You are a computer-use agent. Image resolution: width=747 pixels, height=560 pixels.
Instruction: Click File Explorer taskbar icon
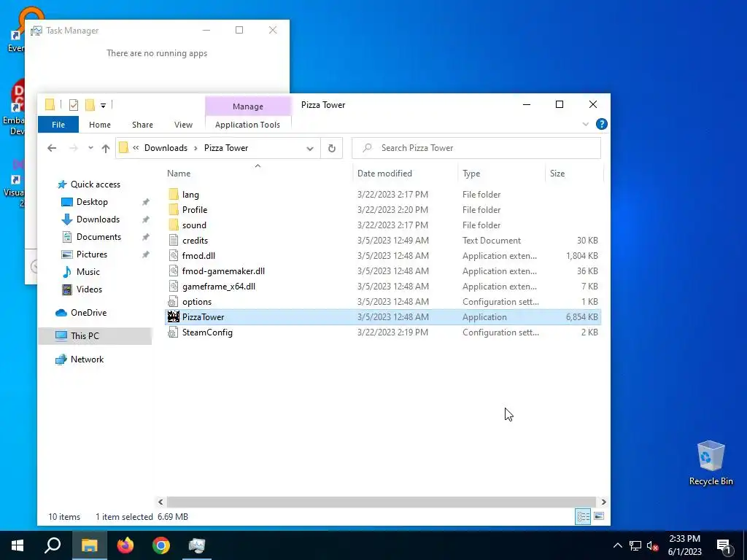[x=89, y=545]
